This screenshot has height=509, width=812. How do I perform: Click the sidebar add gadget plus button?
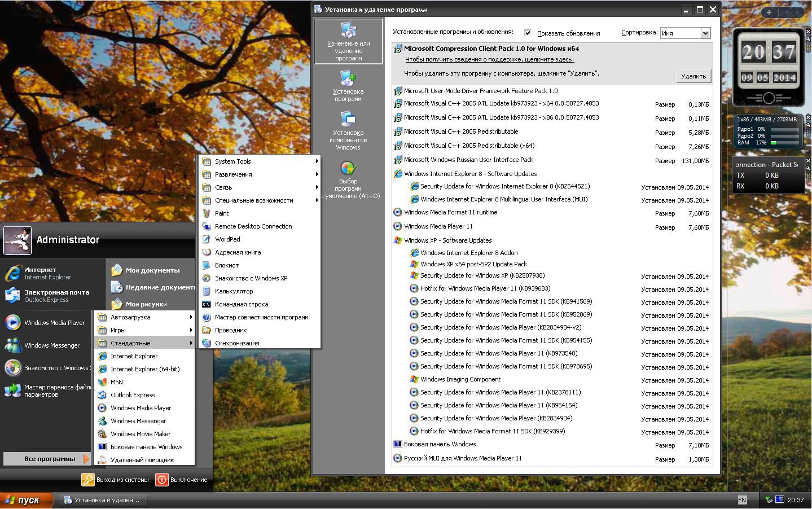pos(769,12)
